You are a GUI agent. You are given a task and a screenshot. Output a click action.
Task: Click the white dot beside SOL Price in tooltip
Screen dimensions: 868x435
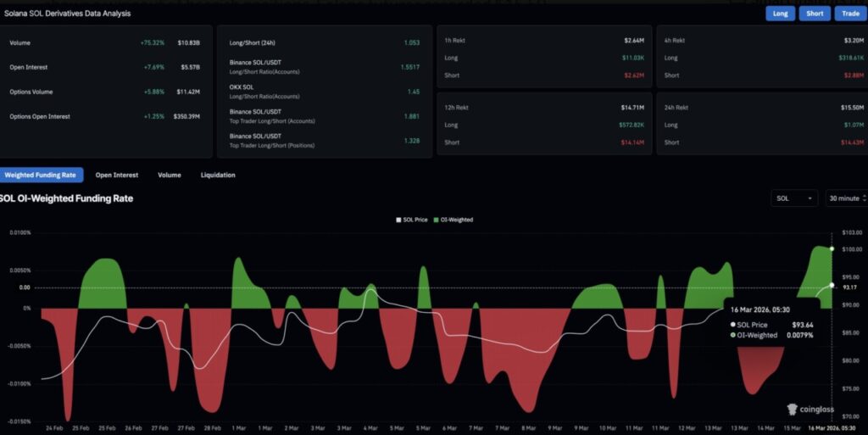734,325
